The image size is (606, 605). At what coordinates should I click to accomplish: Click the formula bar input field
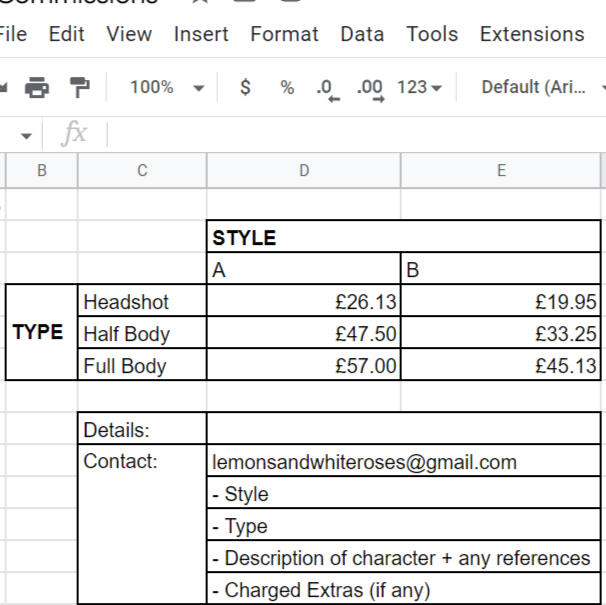[x=357, y=134]
